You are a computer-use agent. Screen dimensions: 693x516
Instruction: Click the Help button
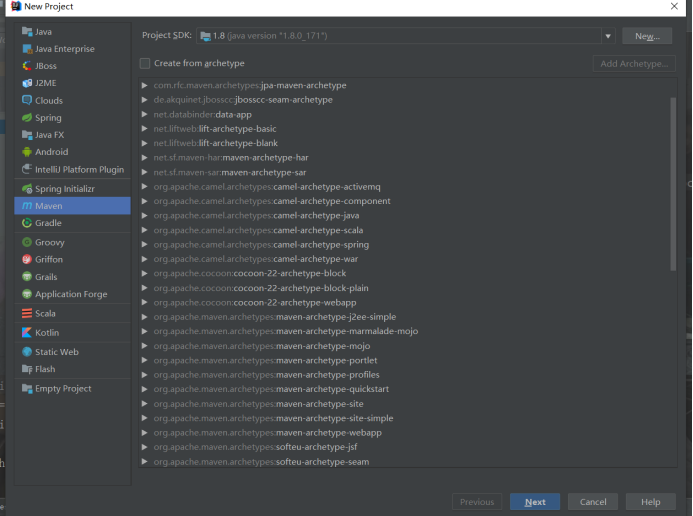point(651,502)
